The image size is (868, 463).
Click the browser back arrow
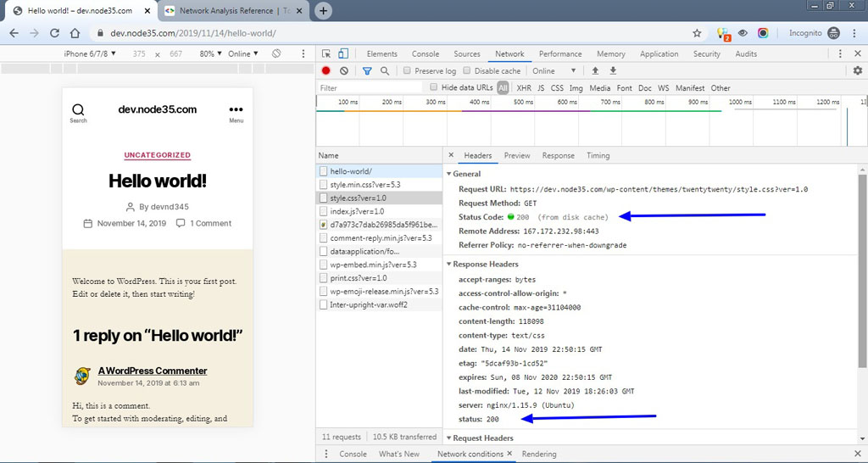click(x=14, y=33)
